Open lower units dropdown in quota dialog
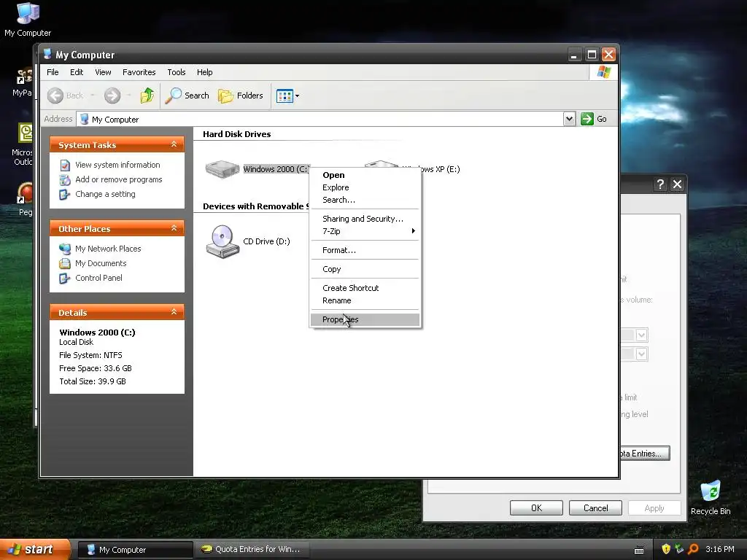747x560 pixels. [x=641, y=354]
